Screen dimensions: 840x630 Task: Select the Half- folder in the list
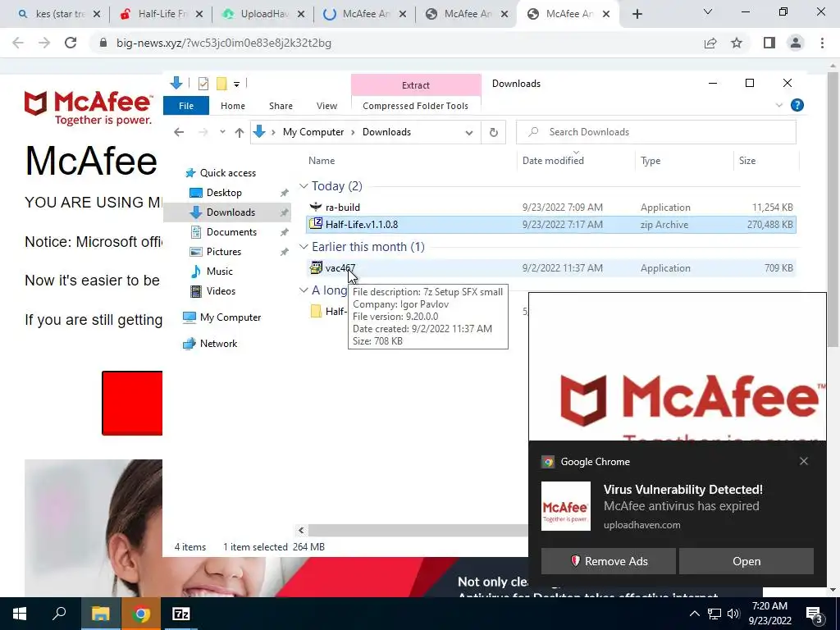[x=329, y=311]
